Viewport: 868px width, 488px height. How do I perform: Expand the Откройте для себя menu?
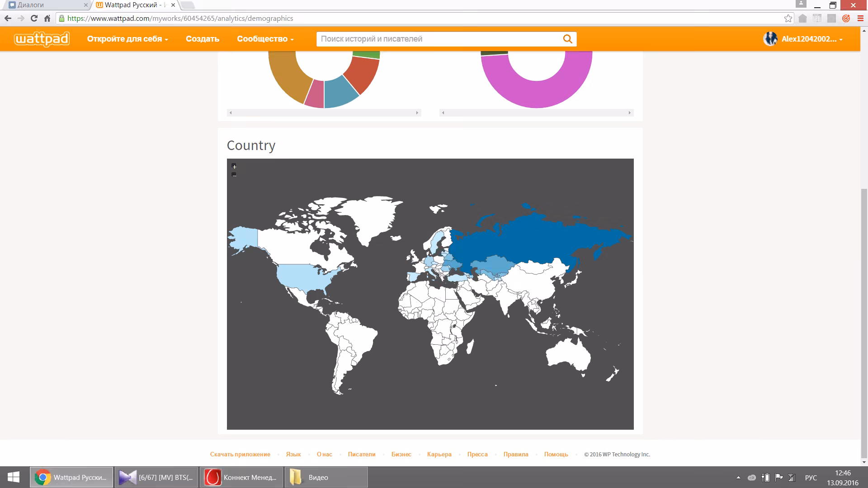(127, 39)
